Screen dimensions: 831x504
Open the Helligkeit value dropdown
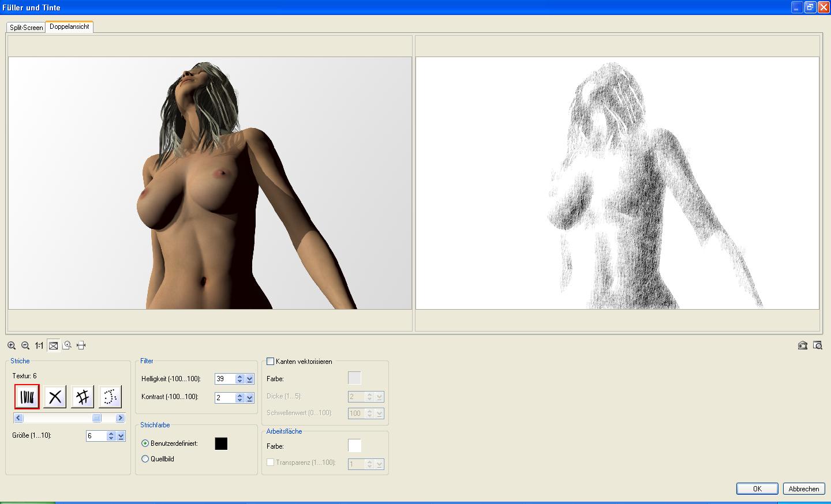pos(250,379)
